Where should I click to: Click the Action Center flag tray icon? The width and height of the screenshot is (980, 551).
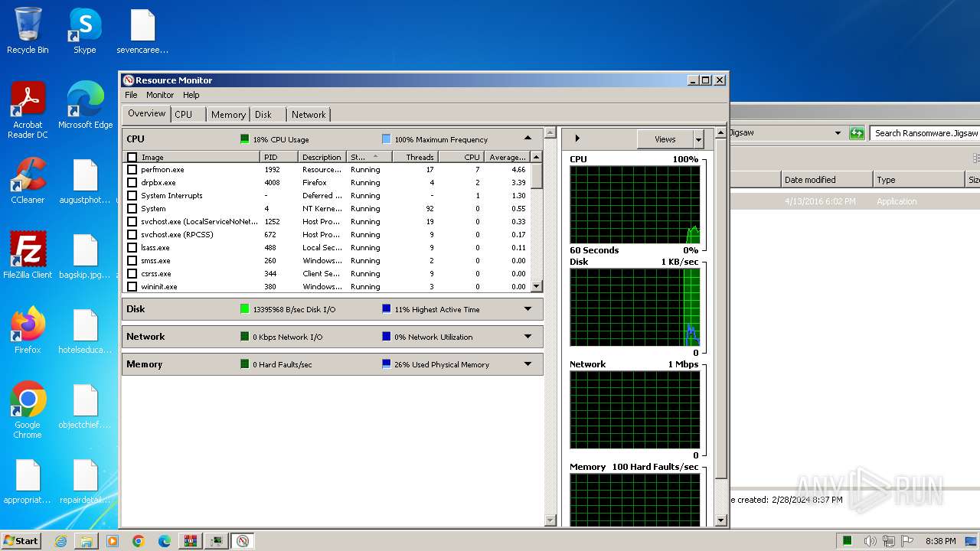pyautogui.click(x=908, y=541)
